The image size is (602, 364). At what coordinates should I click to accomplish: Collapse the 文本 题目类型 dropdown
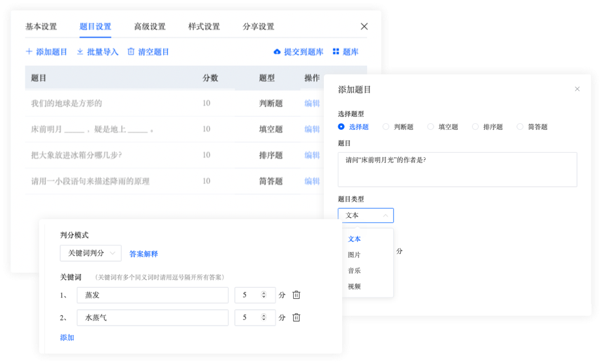(366, 215)
